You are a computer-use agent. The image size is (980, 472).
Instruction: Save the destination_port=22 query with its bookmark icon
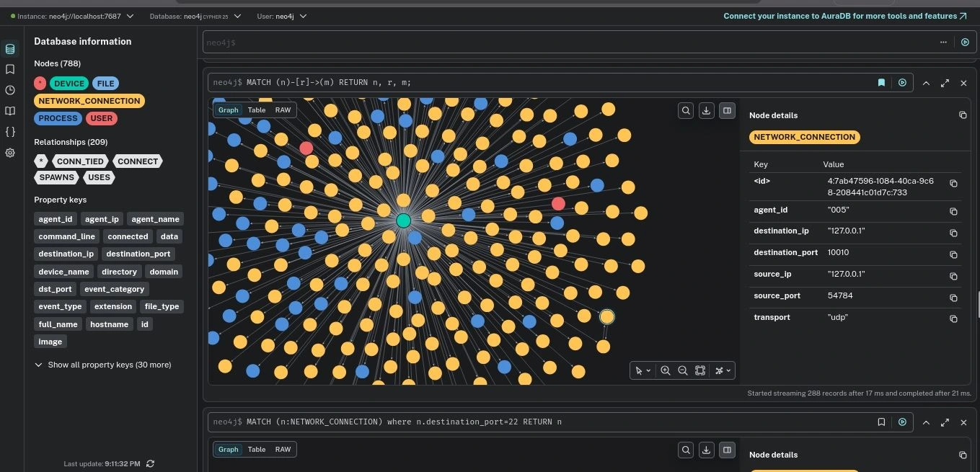click(881, 422)
